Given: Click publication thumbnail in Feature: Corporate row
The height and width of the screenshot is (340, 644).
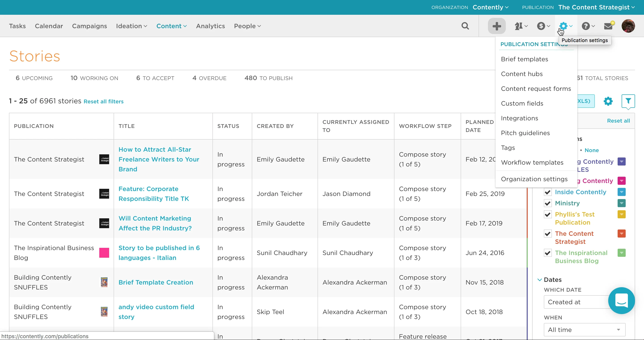Looking at the screenshot, I should point(104,194).
